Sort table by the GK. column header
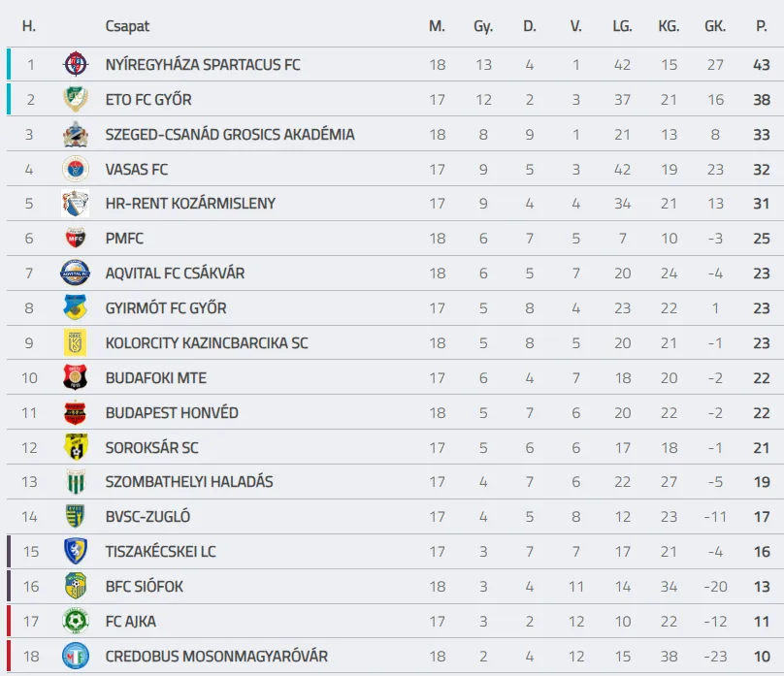The height and width of the screenshot is (676, 784). click(x=715, y=26)
